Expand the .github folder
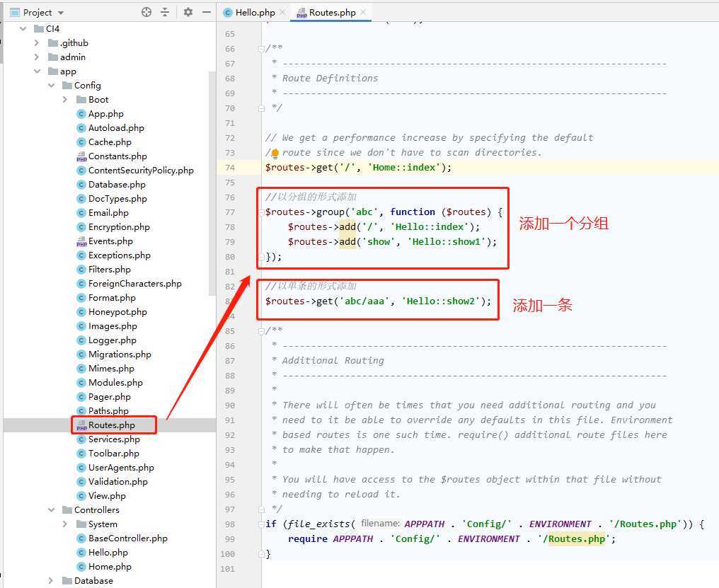Viewport: 719px width, 588px height. [37, 43]
